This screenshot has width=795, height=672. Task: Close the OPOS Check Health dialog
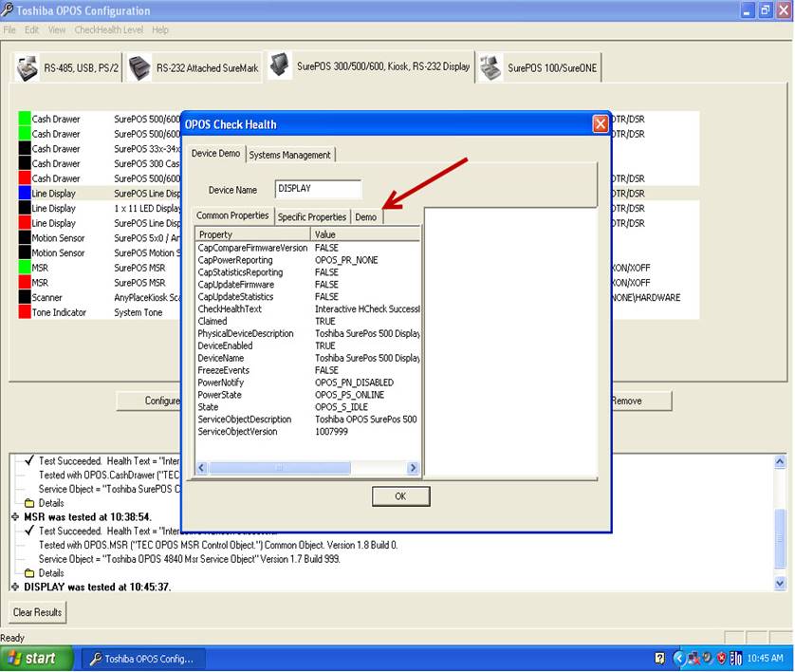click(x=600, y=124)
